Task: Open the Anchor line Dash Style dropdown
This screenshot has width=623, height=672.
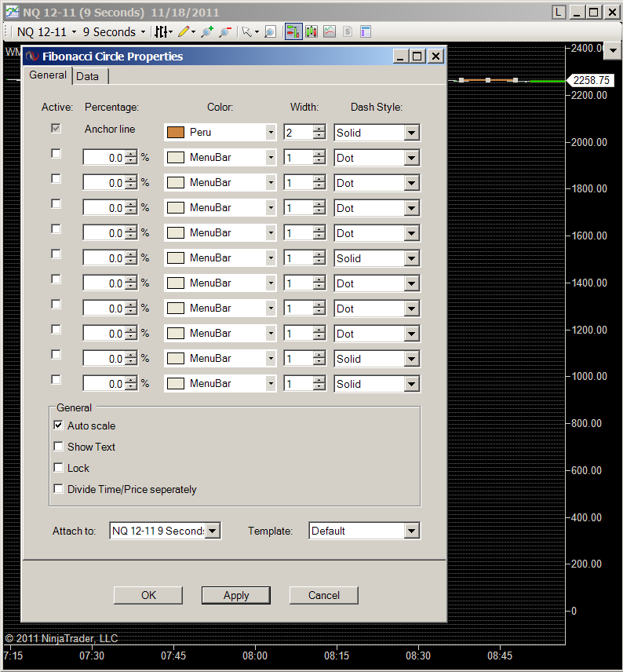Action: point(411,133)
